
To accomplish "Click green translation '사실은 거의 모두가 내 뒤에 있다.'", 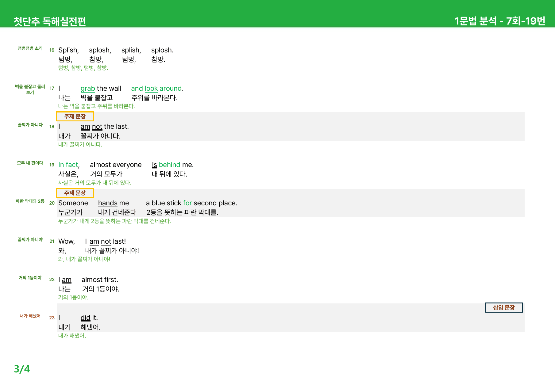I will point(95,183).
